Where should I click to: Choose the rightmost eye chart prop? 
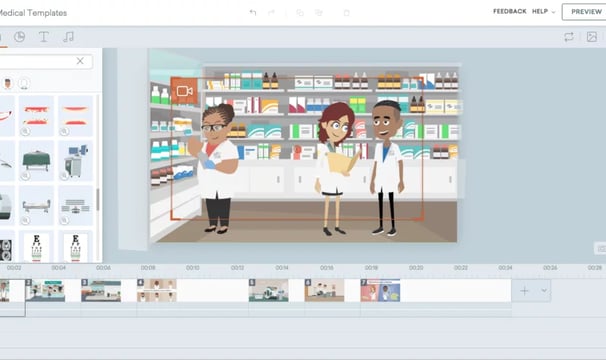point(76,246)
